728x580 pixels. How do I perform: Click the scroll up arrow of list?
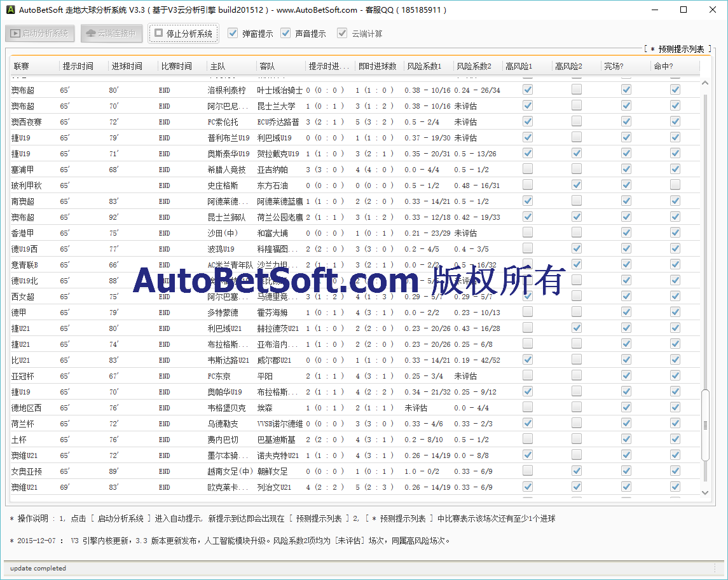(x=704, y=83)
